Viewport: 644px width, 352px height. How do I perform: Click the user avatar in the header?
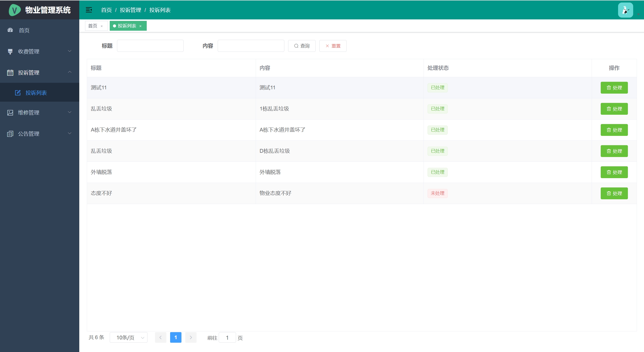click(625, 10)
